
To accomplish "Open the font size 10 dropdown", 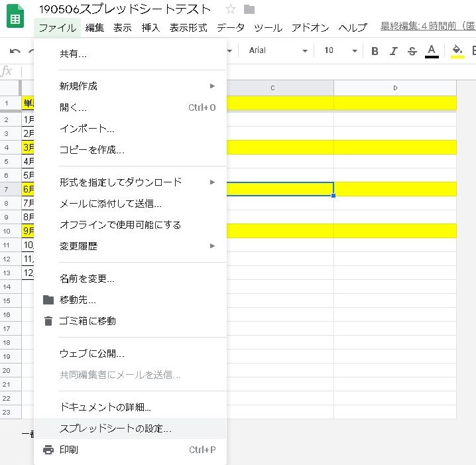I will 340,50.
